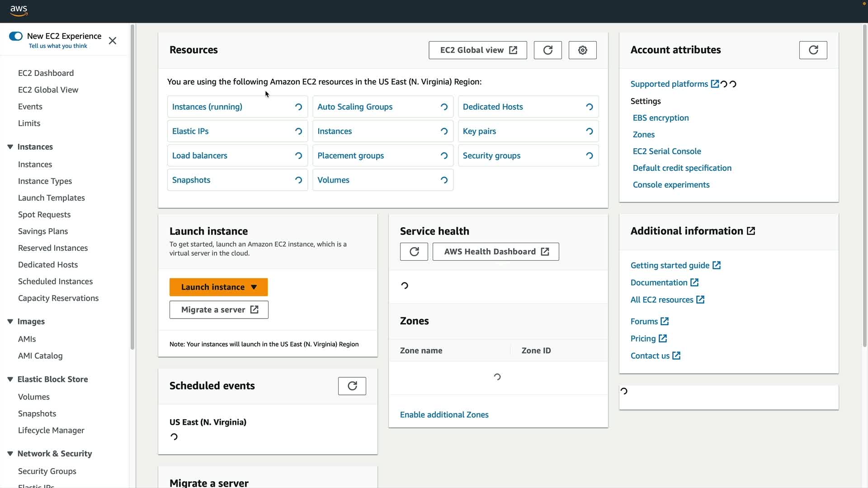Click the Enable additional Zones link

(x=444, y=414)
